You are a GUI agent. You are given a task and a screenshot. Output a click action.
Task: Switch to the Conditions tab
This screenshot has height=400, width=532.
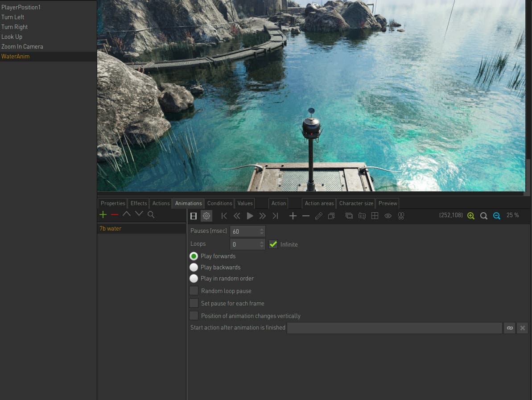[x=219, y=203]
